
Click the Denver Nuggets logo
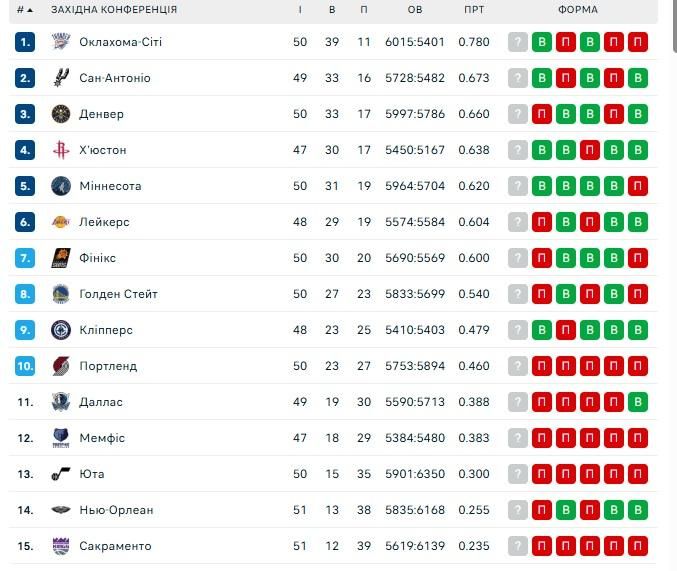pyautogui.click(x=60, y=114)
